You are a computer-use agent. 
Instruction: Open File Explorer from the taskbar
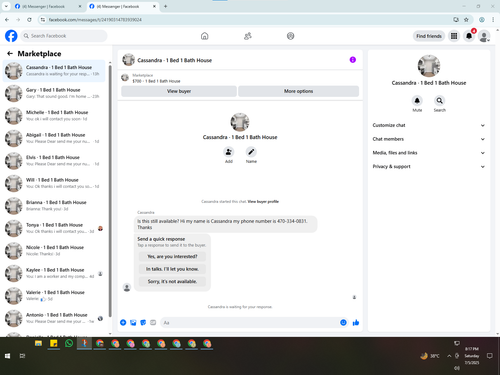pyautogui.click(x=38, y=343)
